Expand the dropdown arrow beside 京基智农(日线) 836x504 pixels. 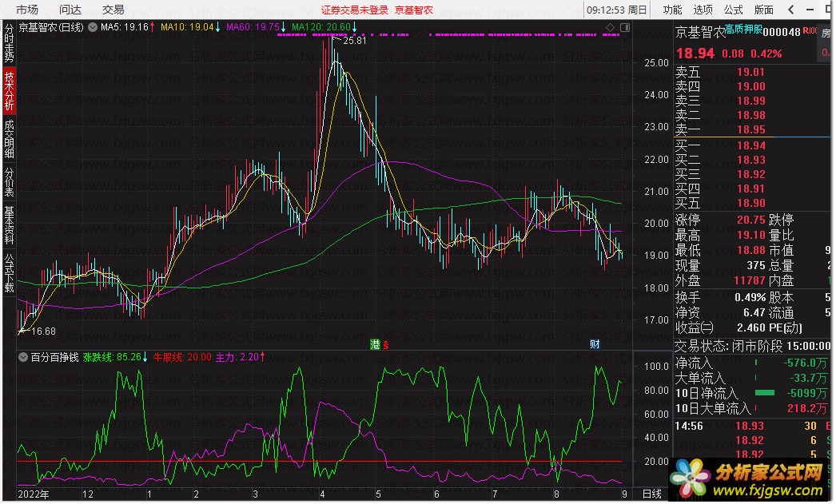92,27
